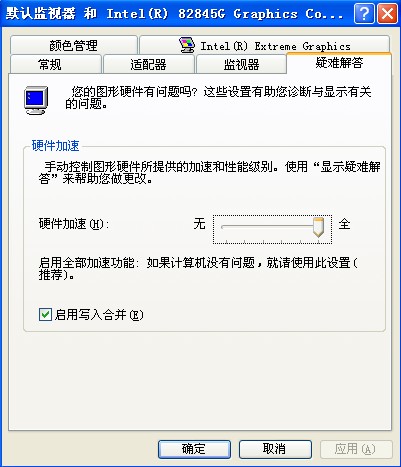Image resolution: width=401 pixels, height=467 pixels.
Task: Select the 适配器 tab
Action: coord(149,64)
